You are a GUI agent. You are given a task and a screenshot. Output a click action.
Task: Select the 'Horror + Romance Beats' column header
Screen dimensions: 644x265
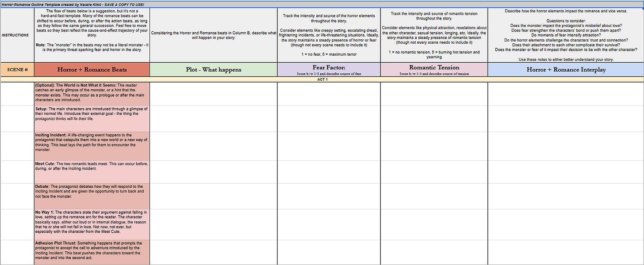click(92, 69)
